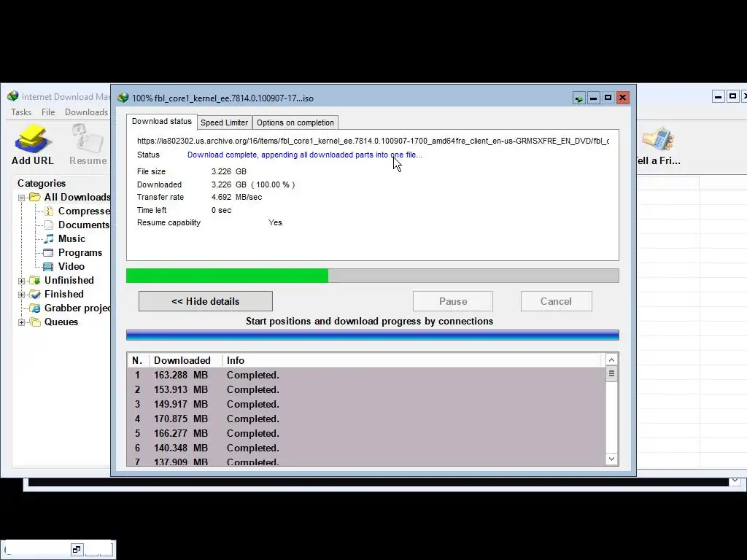747x560 pixels.
Task: Open the Options on completion tab
Action: point(295,122)
